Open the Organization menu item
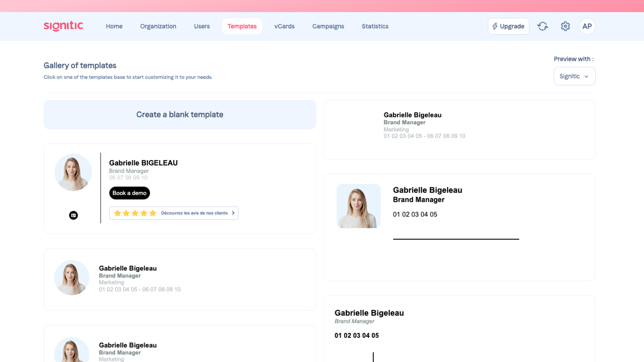 (x=158, y=26)
